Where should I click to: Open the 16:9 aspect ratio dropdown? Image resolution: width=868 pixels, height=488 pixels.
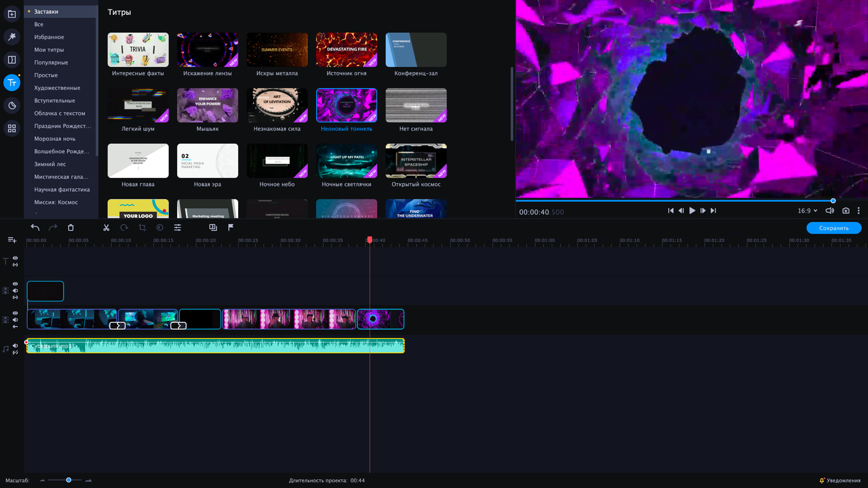pos(807,211)
